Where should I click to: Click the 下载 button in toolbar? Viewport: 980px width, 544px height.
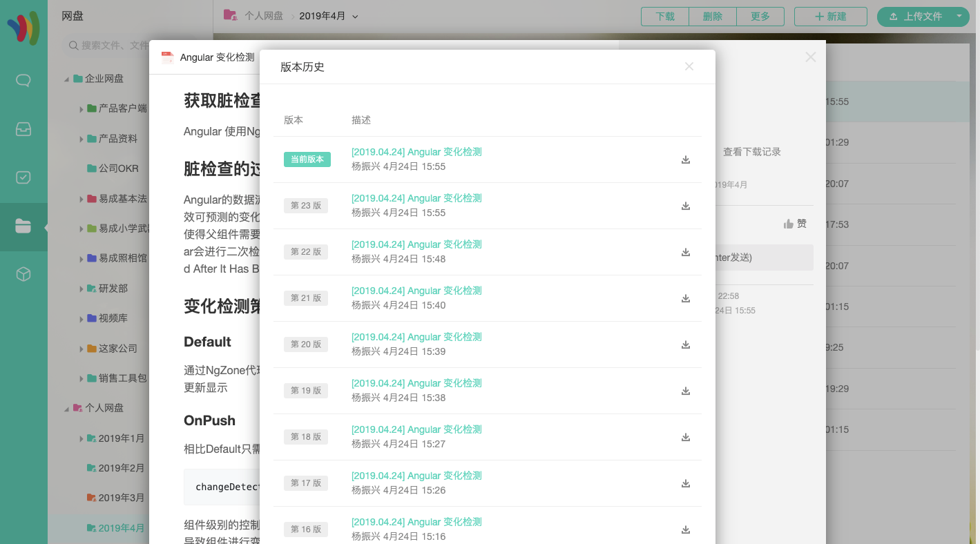point(665,17)
